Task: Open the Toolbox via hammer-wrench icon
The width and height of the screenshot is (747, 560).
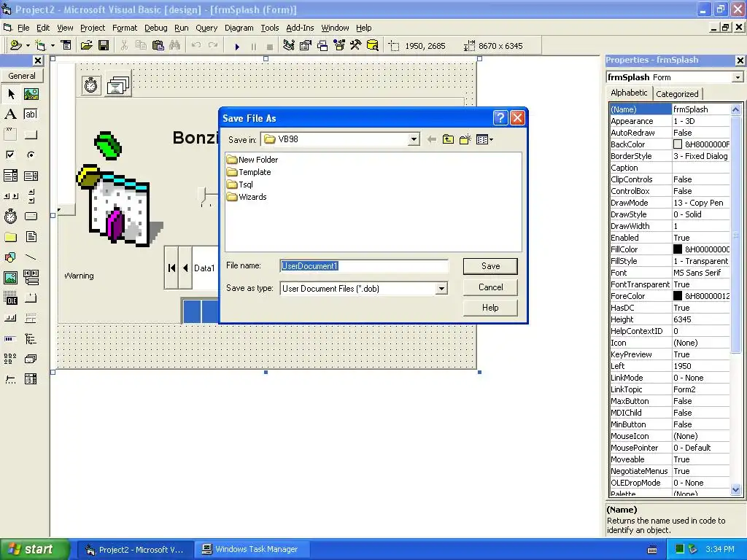Action: [356, 45]
